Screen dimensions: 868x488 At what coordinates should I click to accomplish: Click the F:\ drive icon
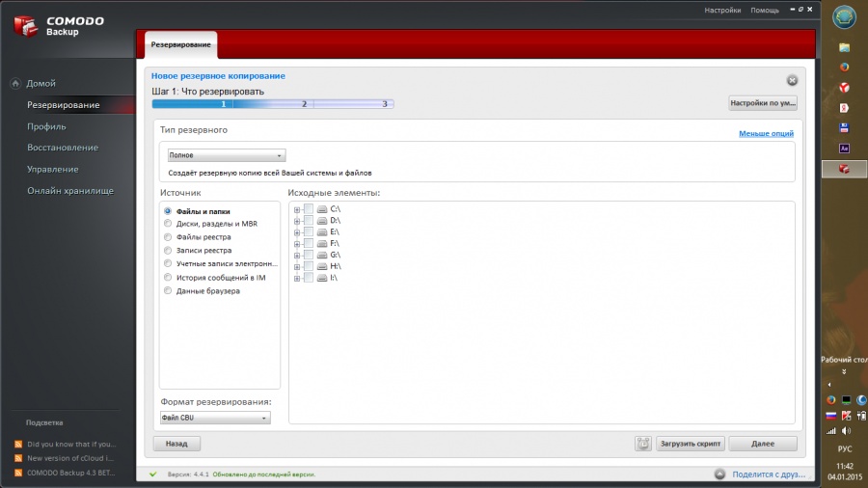point(321,243)
